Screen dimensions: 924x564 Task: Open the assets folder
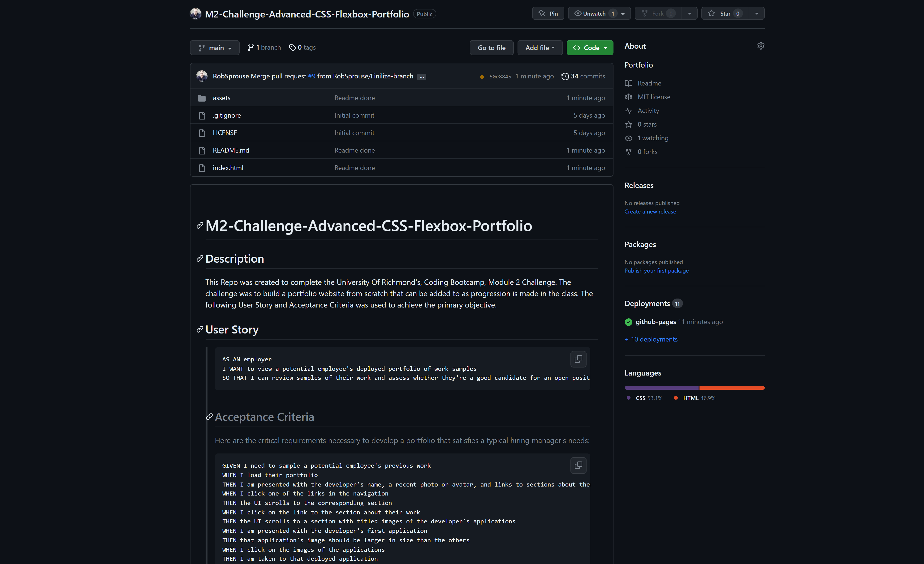point(222,98)
